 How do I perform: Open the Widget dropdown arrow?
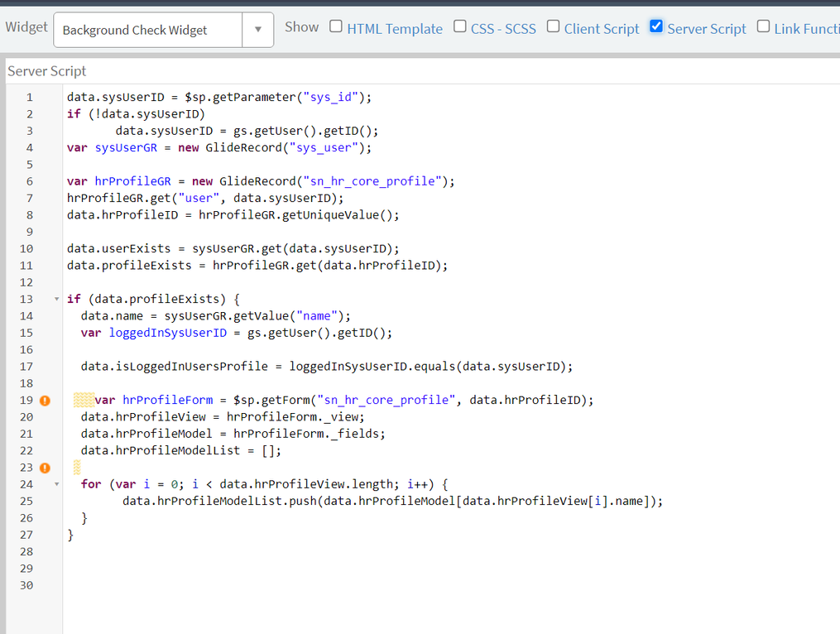tap(257, 30)
